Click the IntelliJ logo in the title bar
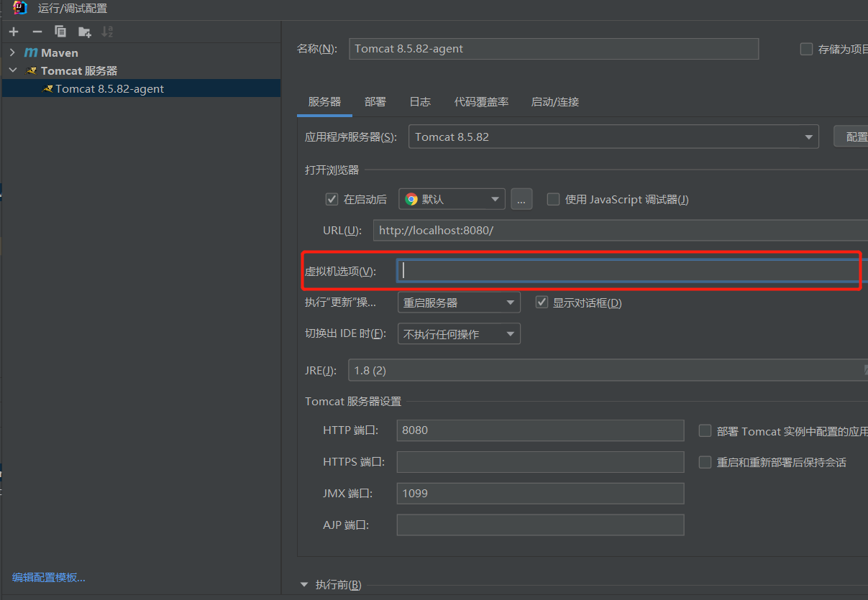This screenshot has width=868, height=600. click(20, 9)
